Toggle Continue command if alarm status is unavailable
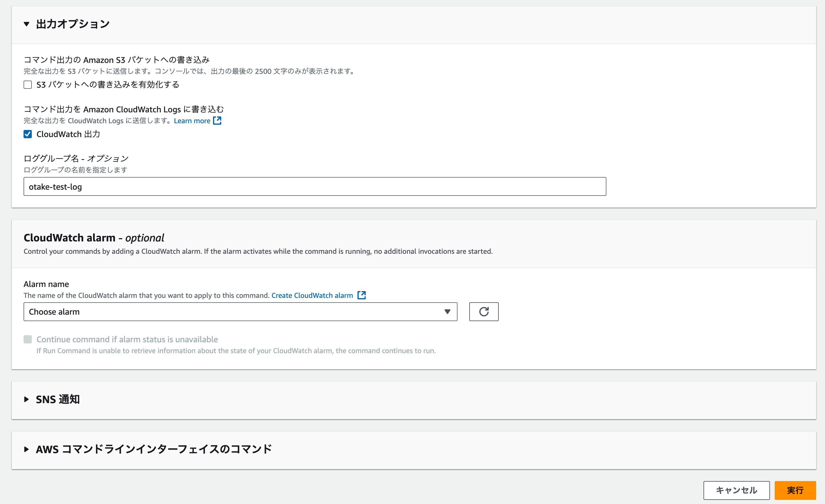This screenshot has width=825, height=504. click(x=28, y=339)
